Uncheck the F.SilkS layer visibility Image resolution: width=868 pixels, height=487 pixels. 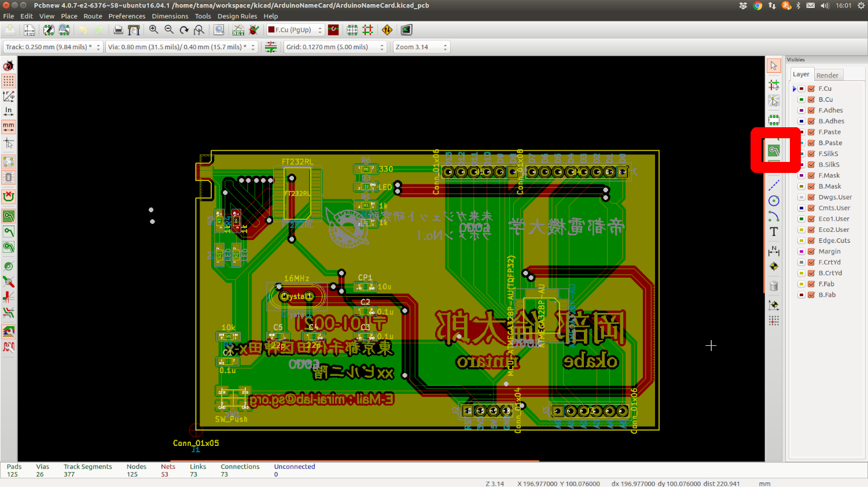click(811, 154)
